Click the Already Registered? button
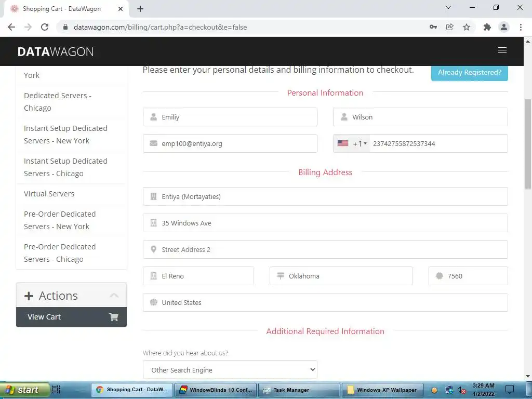 pyautogui.click(x=470, y=72)
